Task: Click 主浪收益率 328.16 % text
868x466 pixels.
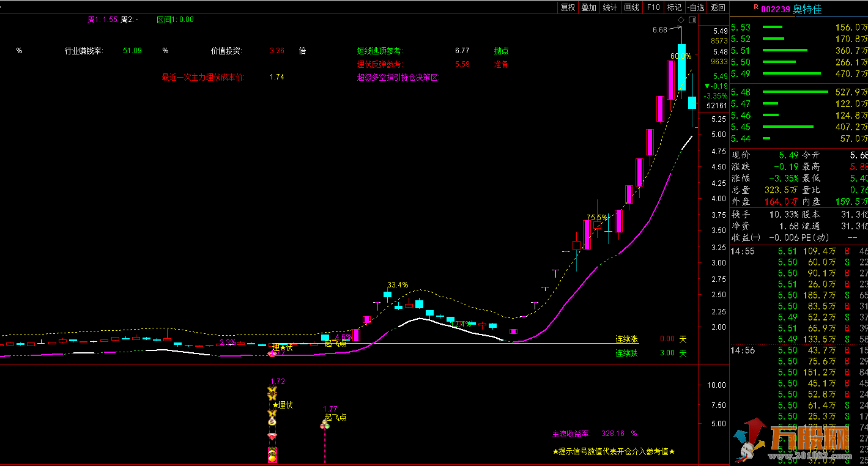Action: coord(595,434)
